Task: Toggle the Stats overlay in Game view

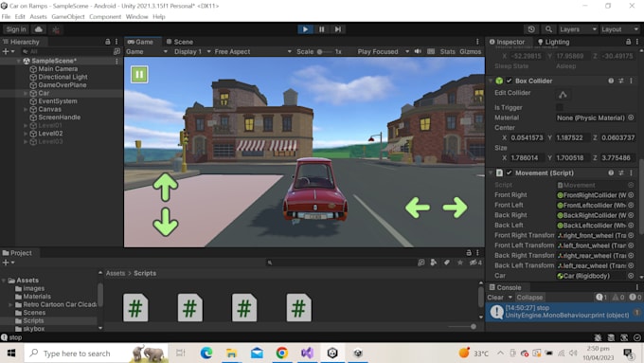Action: (447, 51)
